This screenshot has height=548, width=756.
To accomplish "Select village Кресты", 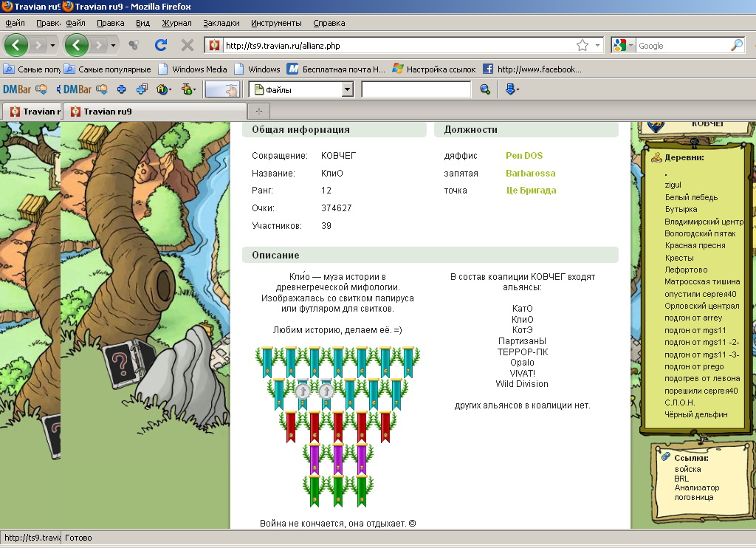I will coord(679,258).
